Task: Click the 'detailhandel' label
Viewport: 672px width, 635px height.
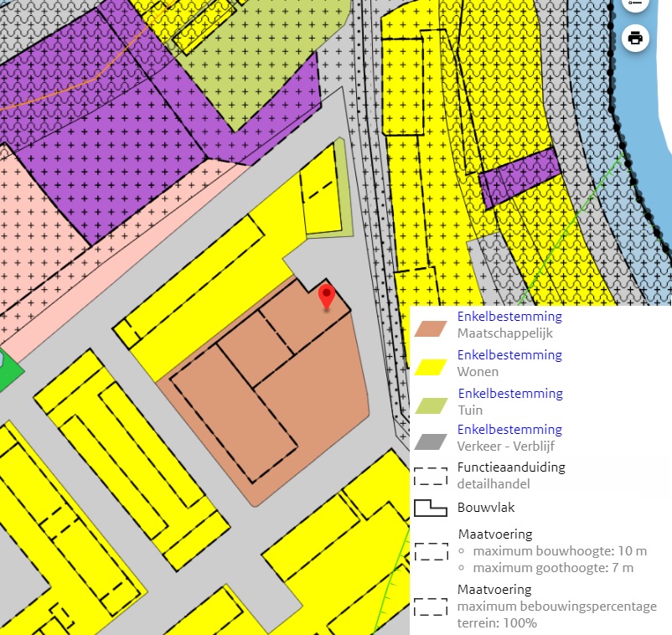Action: [494, 484]
